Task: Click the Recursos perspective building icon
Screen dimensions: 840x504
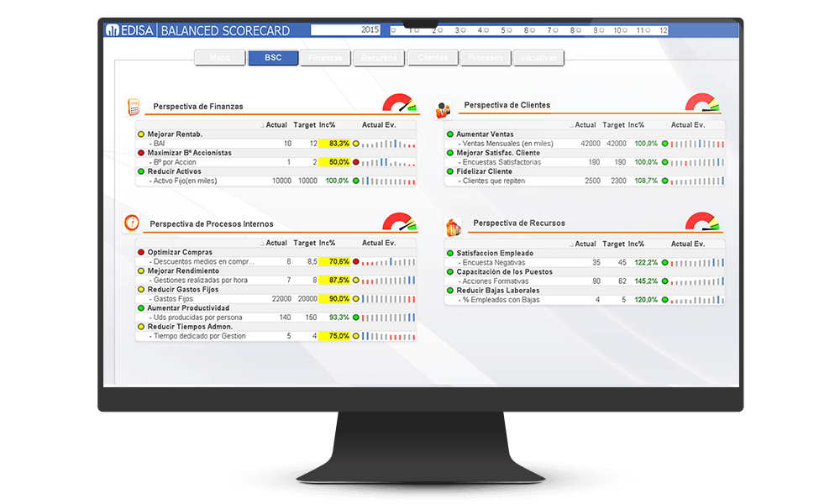Action: [453, 226]
